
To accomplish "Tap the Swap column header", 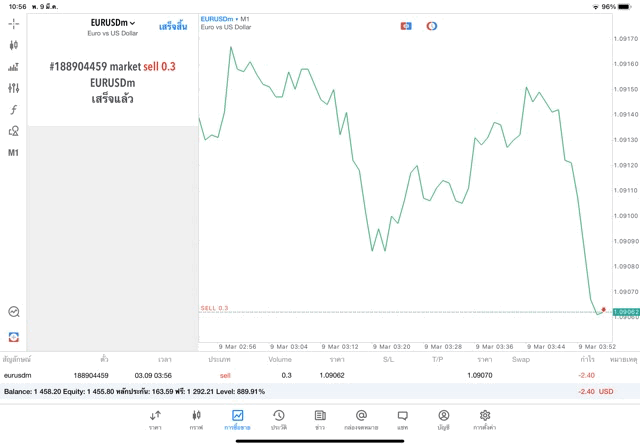I will pyautogui.click(x=521, y=360).
